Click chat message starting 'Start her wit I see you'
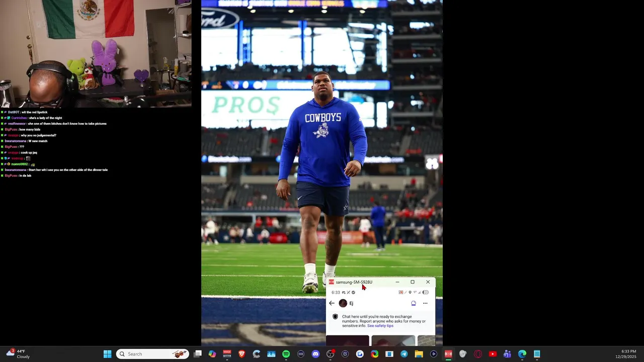Image resolution: width=644 pixels, height=362 pixels. [x=68, y=170]
